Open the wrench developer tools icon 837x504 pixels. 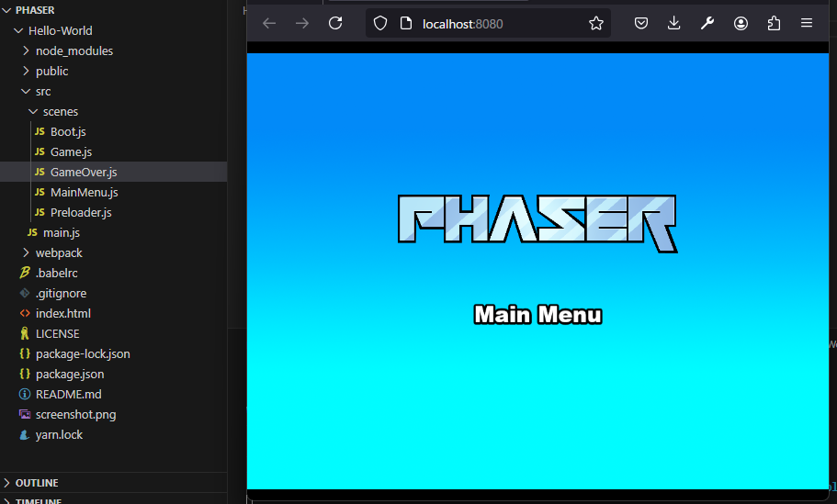pos(707,24)
